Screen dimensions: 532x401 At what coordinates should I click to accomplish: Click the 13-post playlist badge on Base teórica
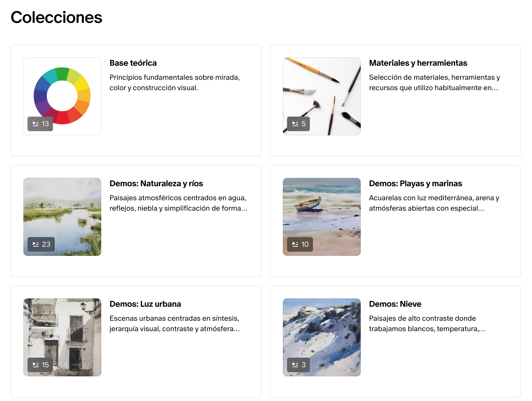(40, 124)
